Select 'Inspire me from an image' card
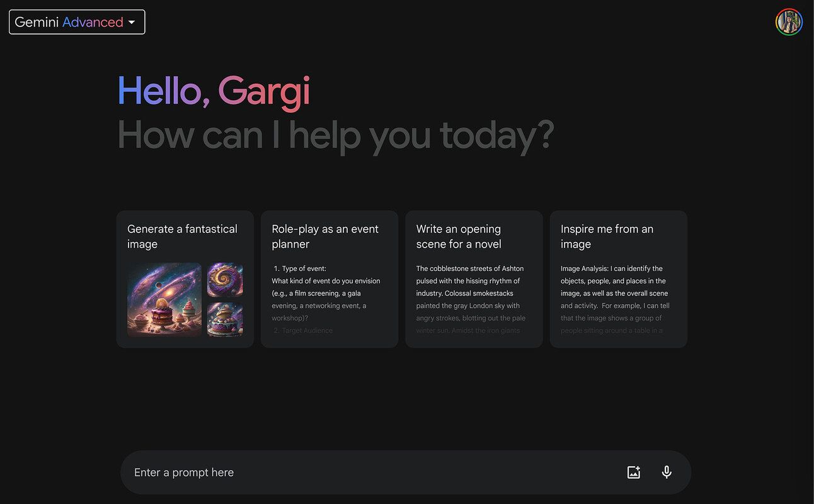This screenshot has height=504, width=814. coord(619,279)
